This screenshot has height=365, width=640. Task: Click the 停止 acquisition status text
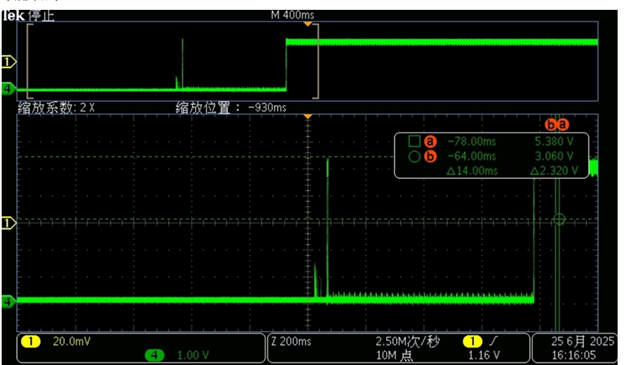(41, 16)
